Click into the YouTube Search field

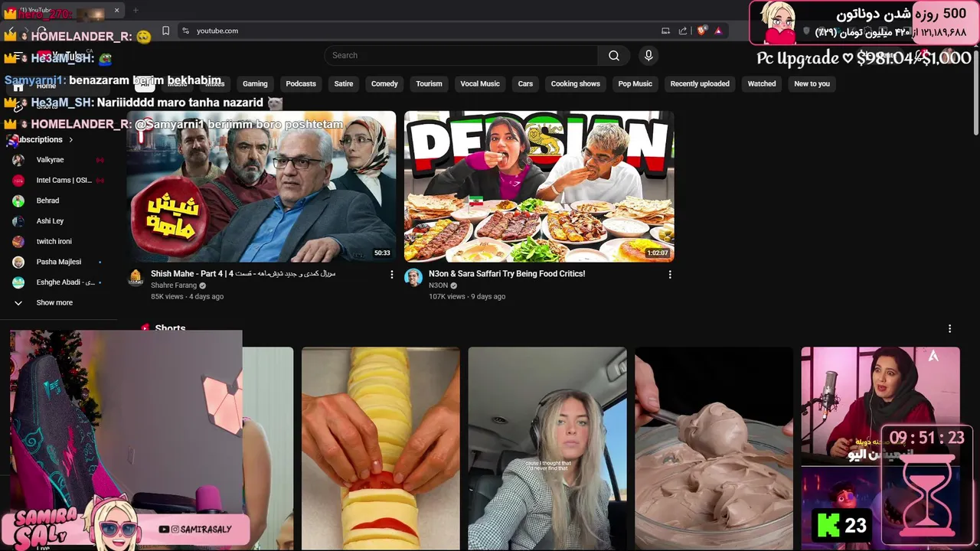(x=461, y=55)
